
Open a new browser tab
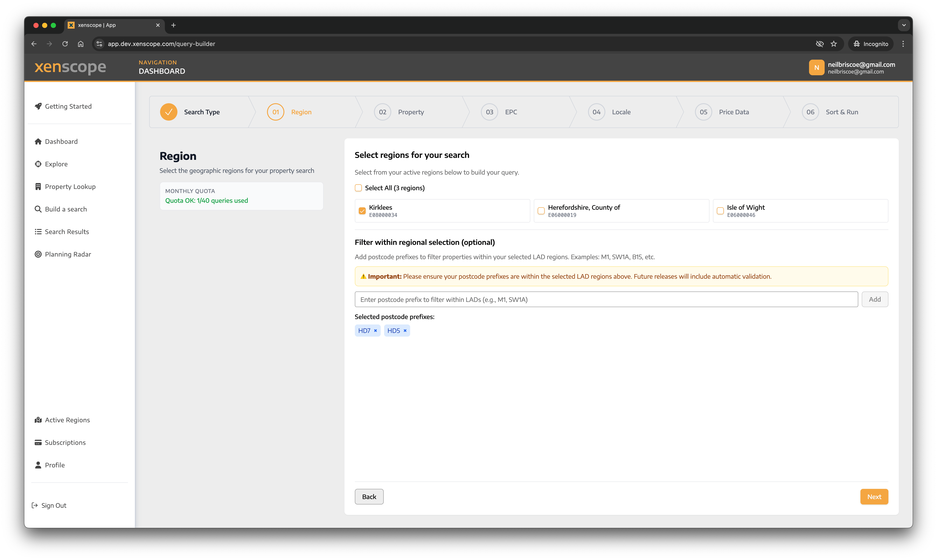click(174, 25)
